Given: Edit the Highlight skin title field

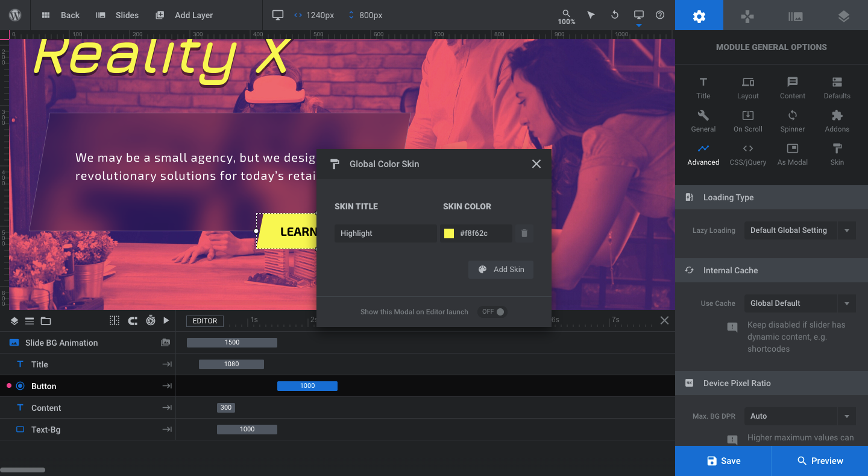Looking at the screenshot, I should pos(386,233).
